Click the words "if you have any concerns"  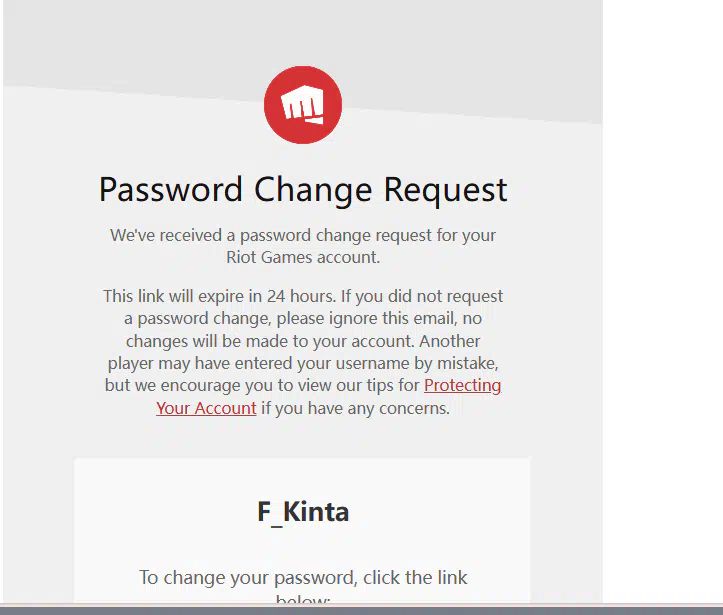point(355,408)
